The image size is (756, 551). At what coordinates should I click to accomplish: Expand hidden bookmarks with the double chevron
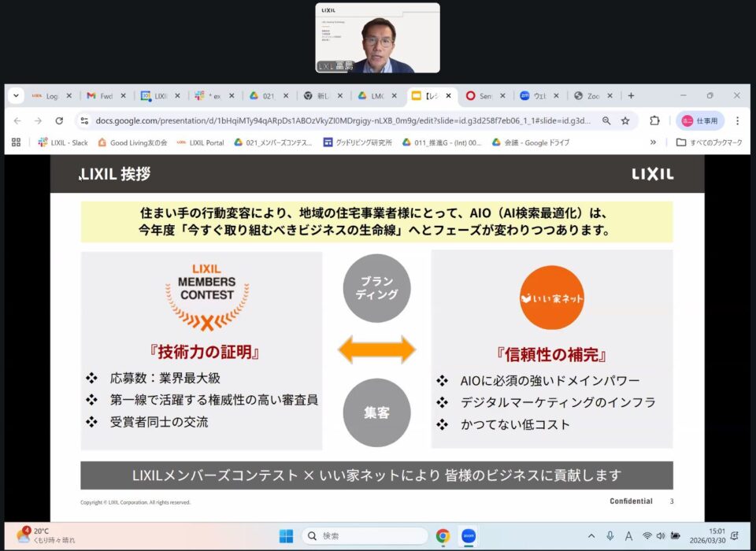653,142
